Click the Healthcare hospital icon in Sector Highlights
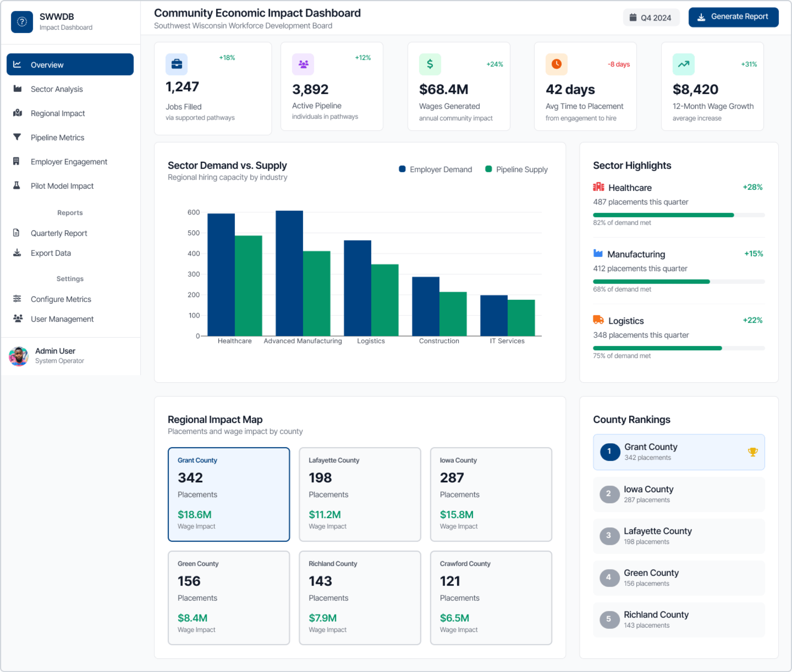Image resolution: width=792 pixels, height=672 pixels. [599, 187]
